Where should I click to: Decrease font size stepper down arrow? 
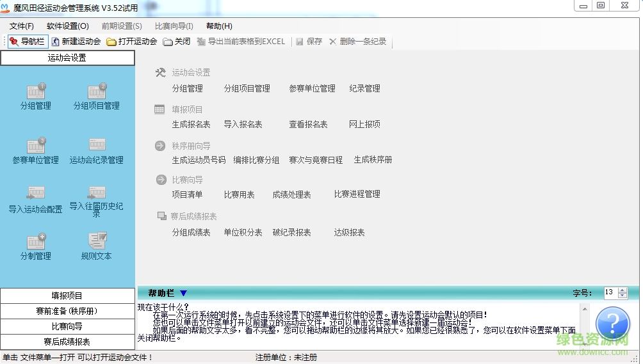(623, 296)
